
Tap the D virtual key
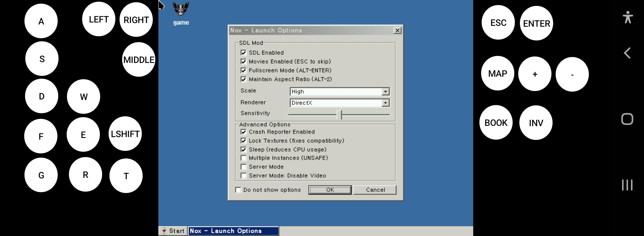point(42,96)
